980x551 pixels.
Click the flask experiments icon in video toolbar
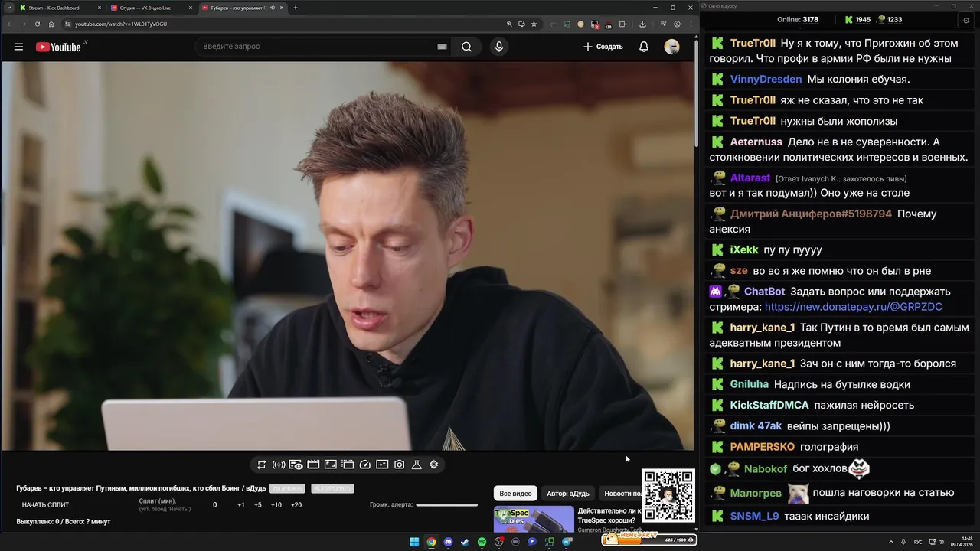[416, 465]
